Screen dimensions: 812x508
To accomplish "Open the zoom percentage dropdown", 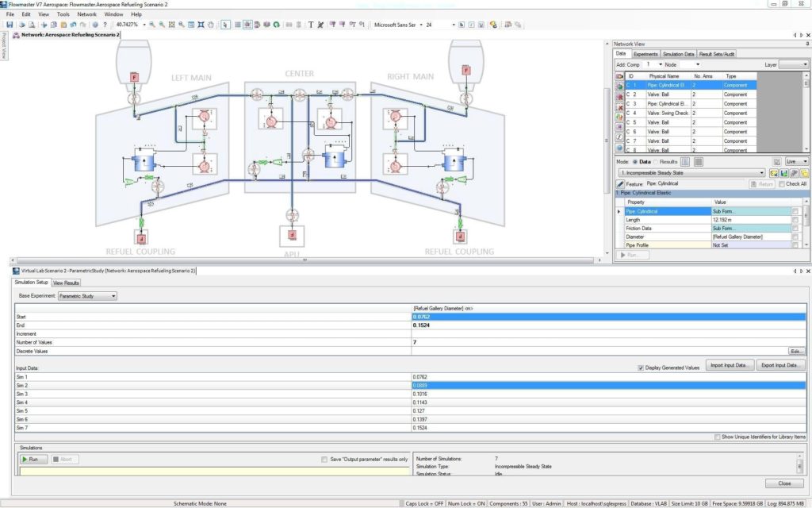I will (144, 25).
